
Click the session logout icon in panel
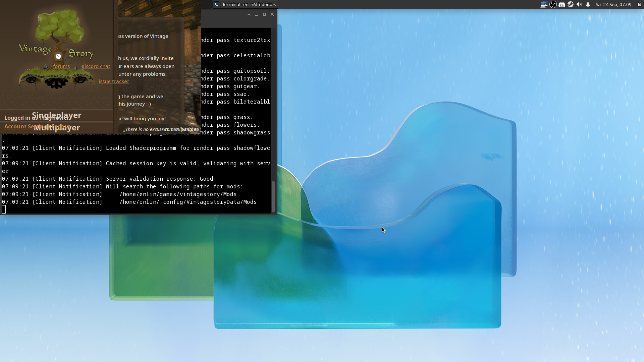(639, 4)
